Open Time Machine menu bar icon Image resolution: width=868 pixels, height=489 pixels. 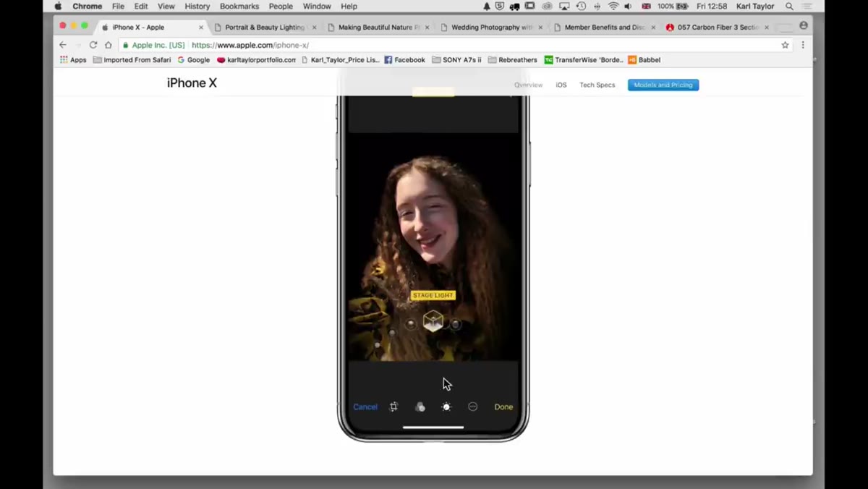tap(581, 7)
